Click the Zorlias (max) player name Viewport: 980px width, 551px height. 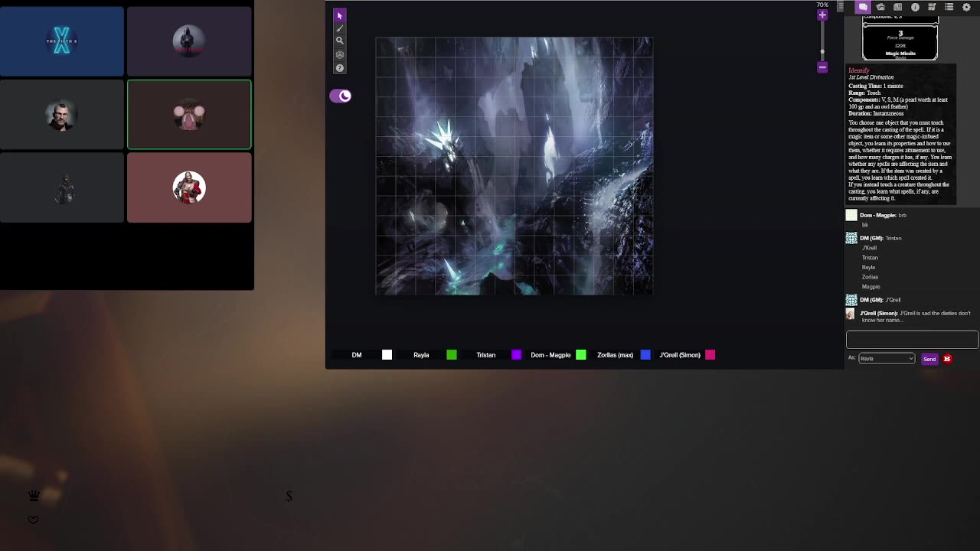pos(615,355)
